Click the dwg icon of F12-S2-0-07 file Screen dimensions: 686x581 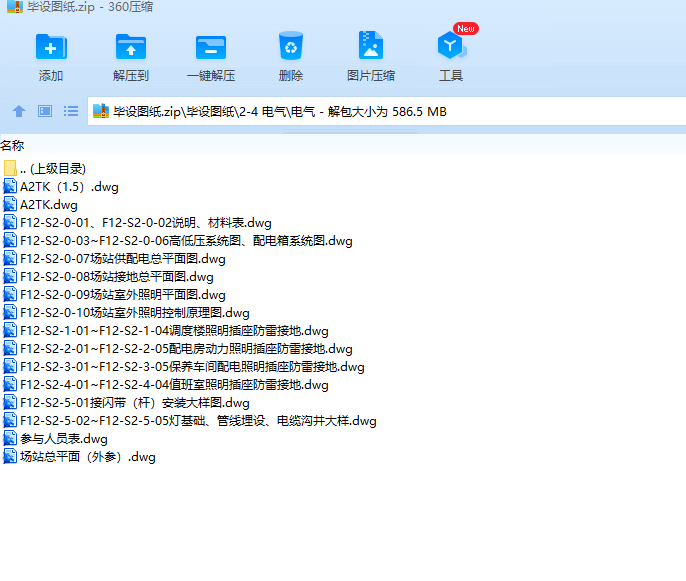coord(10,259)
